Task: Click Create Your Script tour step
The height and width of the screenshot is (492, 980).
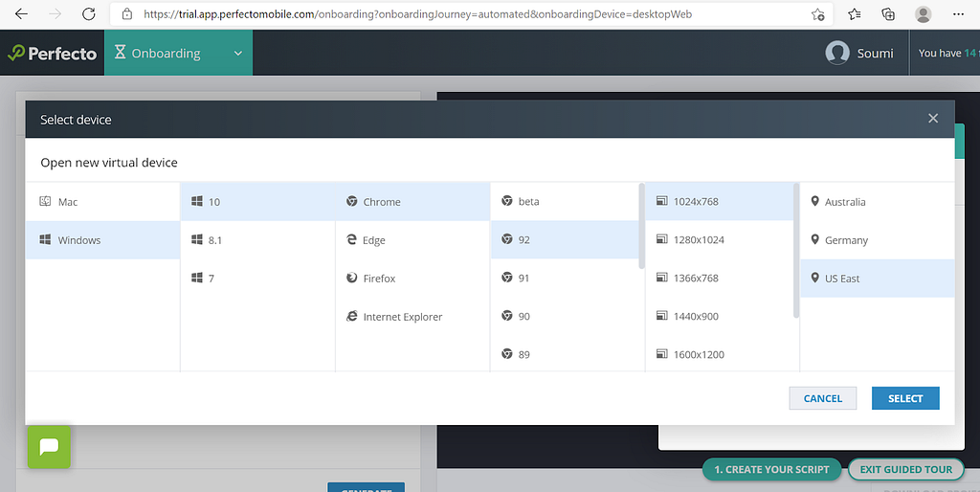Action: pyautogui.click(x=772, y=469)
